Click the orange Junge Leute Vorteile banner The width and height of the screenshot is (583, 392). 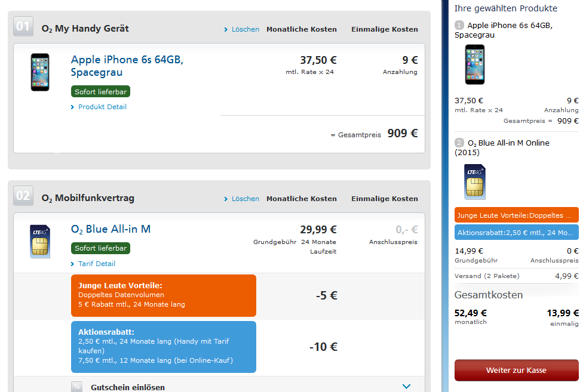click(x=164, y=295)
